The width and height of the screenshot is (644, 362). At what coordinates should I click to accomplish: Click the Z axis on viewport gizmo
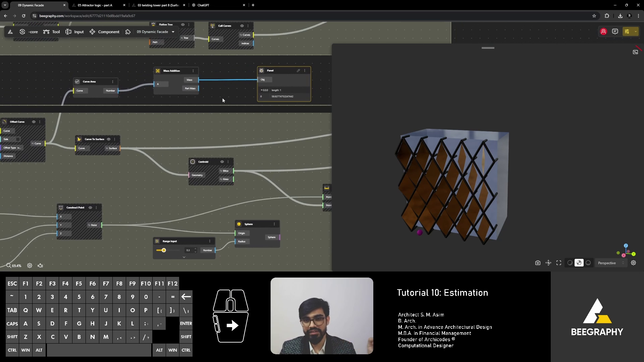point(626,246)
